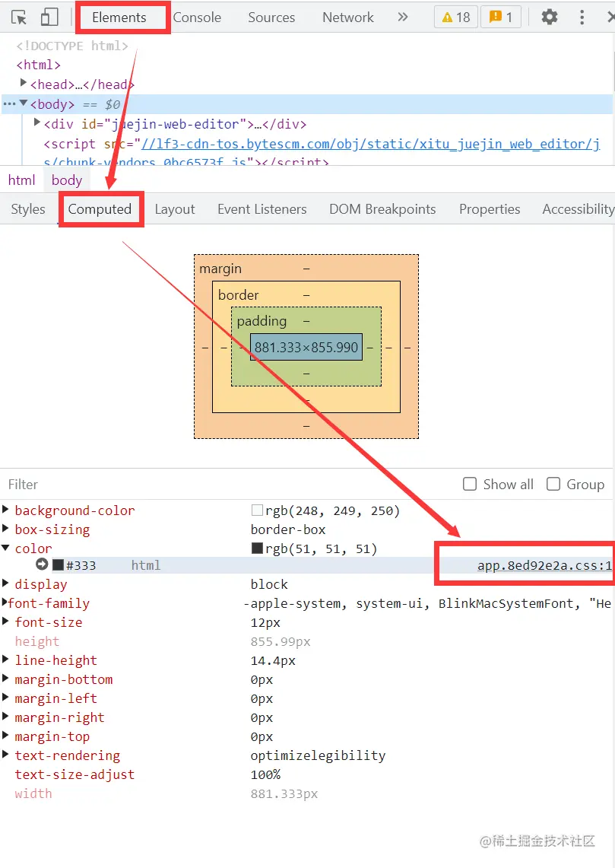This screenshot has height=868, width=615.
Task: Open the app.8ed92e2a.css:1 source link
Action: tap(545, 565)
